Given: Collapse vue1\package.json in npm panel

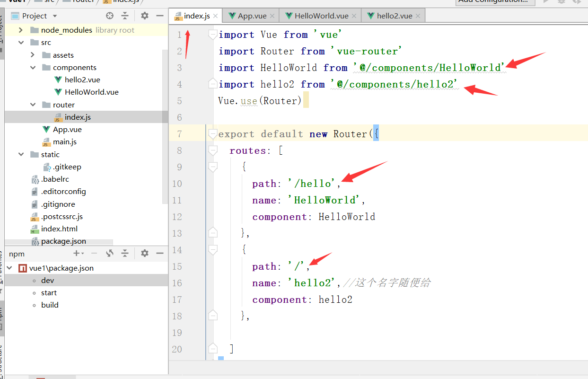Looking at the screenshot, I should [x=9, y=268].
